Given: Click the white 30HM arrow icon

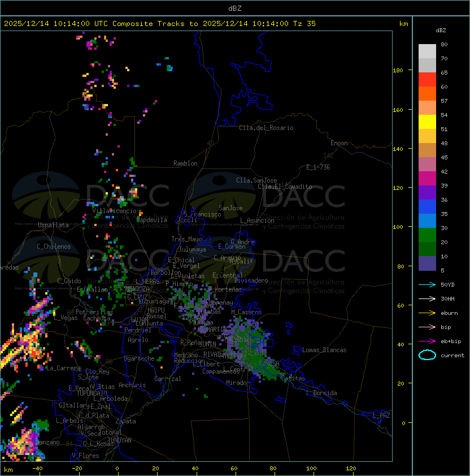Looking at the screenshot, I should tap(427, 298).
